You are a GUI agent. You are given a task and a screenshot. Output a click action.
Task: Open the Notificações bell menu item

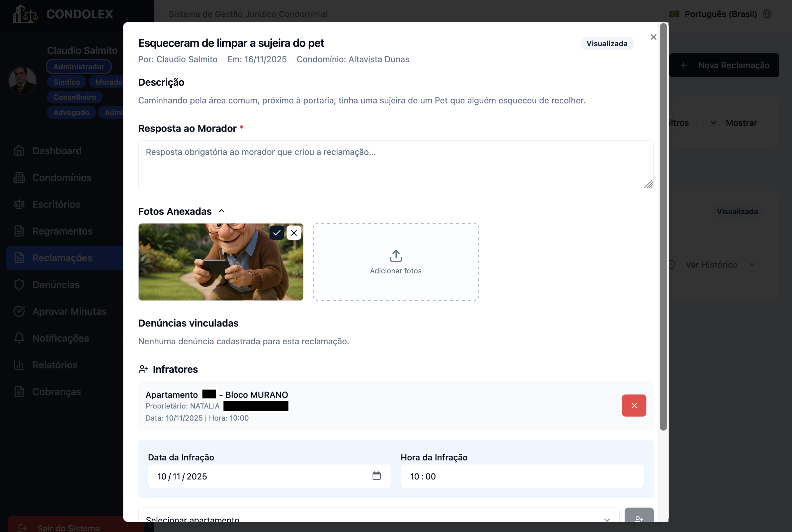point(60,338)
